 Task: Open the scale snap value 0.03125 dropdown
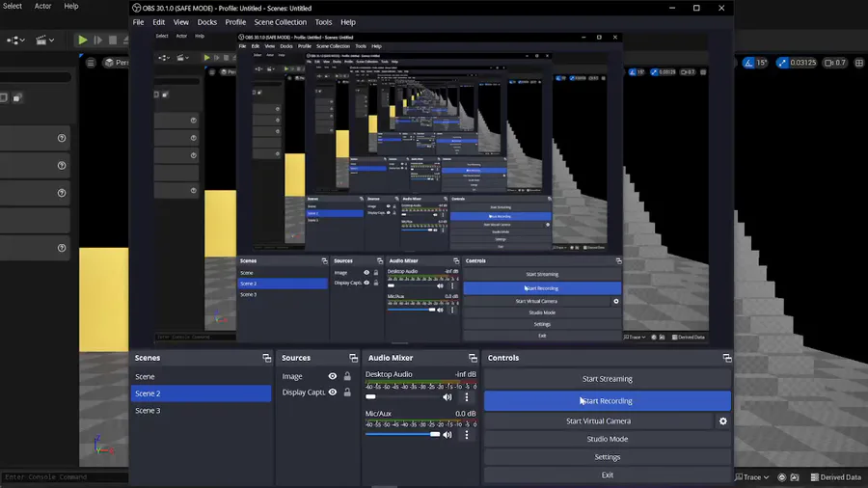(x=803, y=63)
